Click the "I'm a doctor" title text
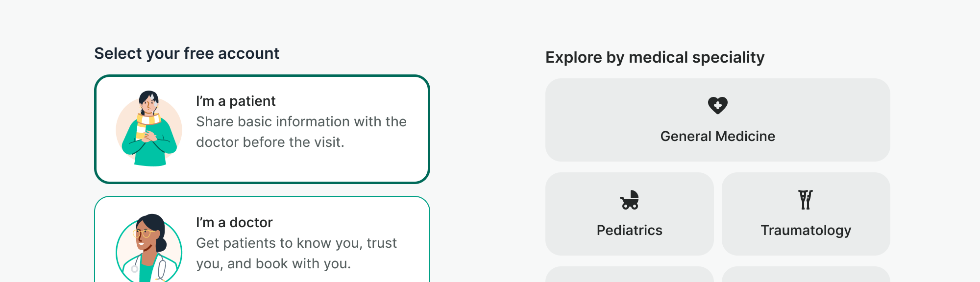The height and width of the screenshot is (282, 980). [x=234, y=223]
